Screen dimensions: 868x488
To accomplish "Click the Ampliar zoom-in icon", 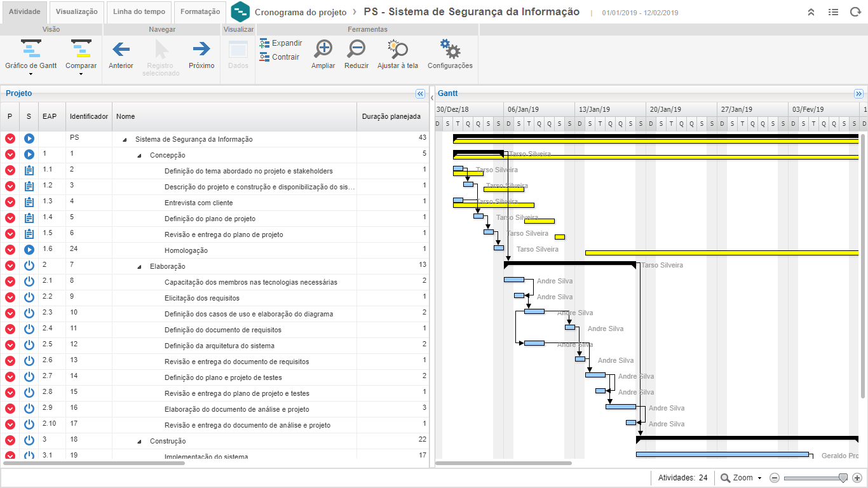I will coord(323,49).
